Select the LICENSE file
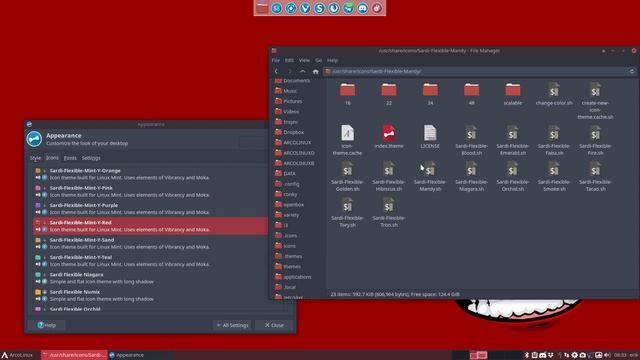Screen dimensions: 640x360 point(430,137)
